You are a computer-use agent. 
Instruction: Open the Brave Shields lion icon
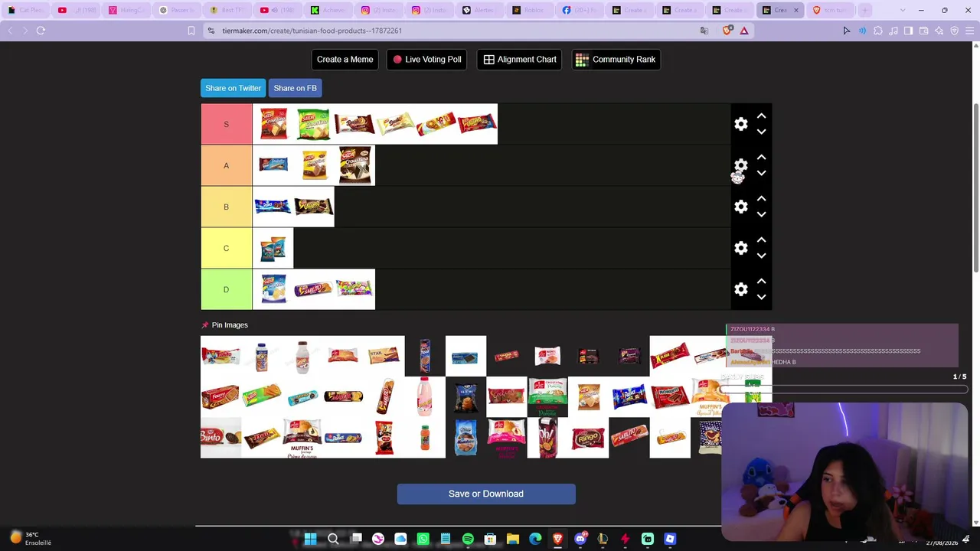(727, 31)
